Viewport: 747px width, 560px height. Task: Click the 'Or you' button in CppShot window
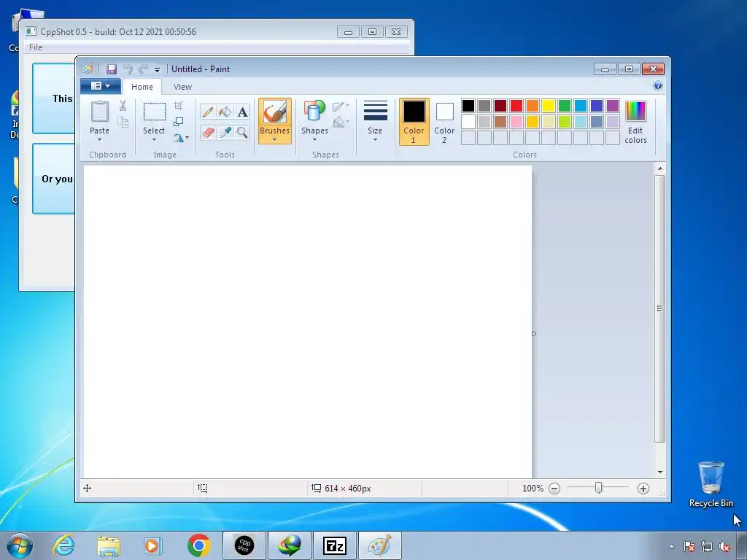[x=53, y=179]
